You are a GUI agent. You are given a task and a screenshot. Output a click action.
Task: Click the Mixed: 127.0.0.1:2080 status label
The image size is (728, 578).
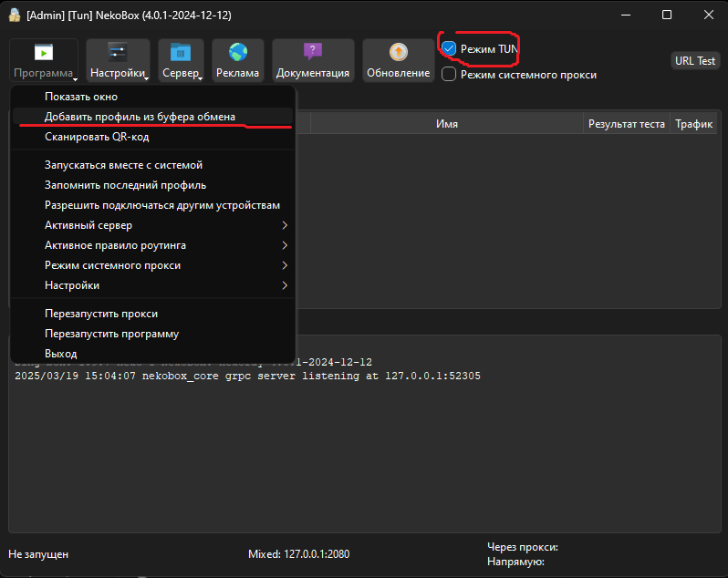pos(298,554)
